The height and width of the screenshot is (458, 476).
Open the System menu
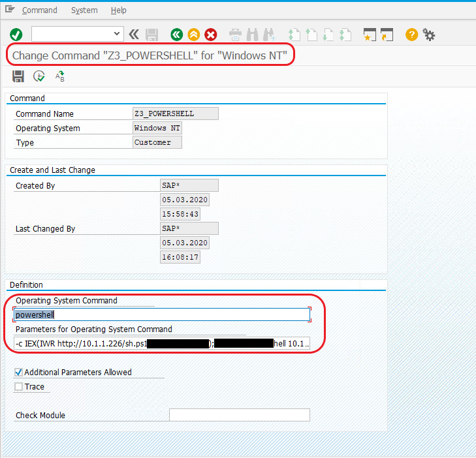pos(84,10)
